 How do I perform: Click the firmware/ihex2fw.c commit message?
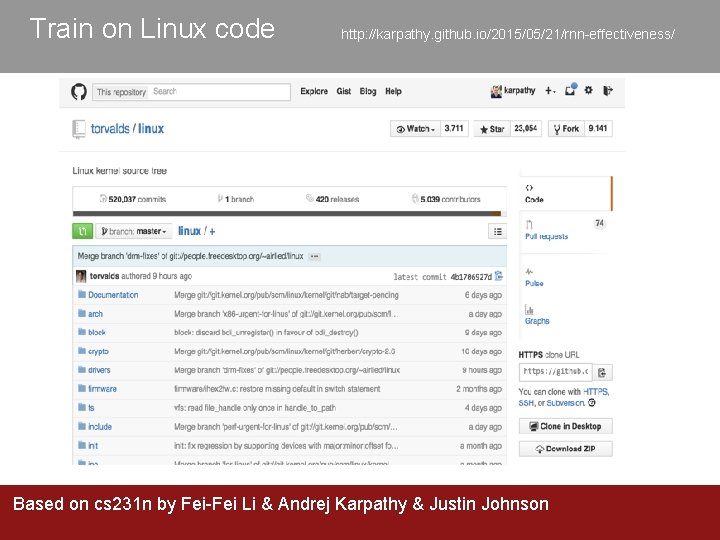point(277,389)
